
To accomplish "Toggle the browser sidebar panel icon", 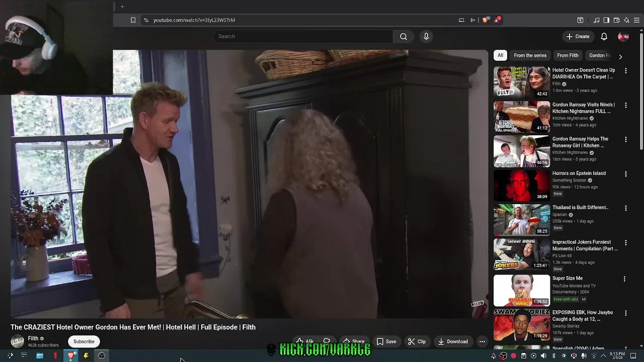I will coord(606,20).
